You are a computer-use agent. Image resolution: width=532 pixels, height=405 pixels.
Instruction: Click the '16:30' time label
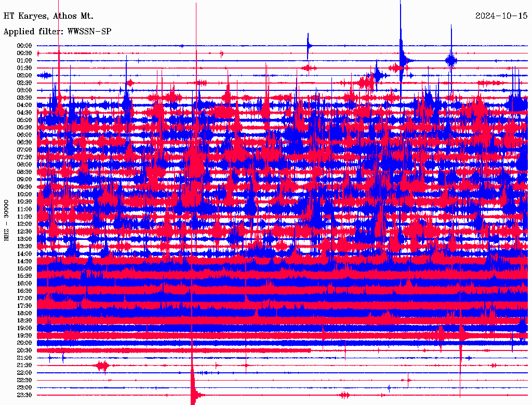(24, 291)
